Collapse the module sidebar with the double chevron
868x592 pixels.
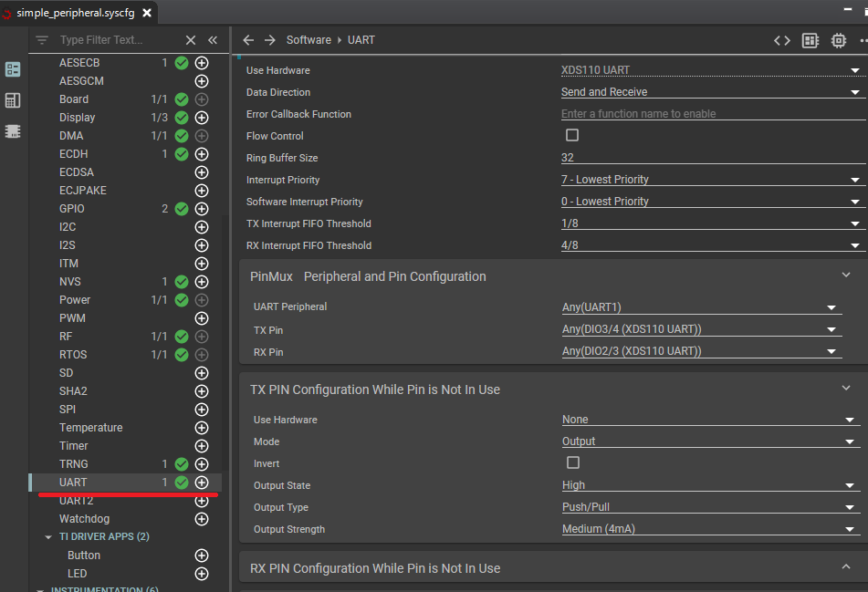pyautogui.click(x=213, y=40)
